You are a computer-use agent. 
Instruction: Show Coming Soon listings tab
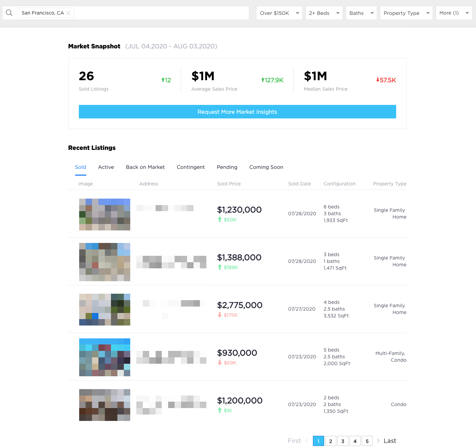(x=266, y=167)
